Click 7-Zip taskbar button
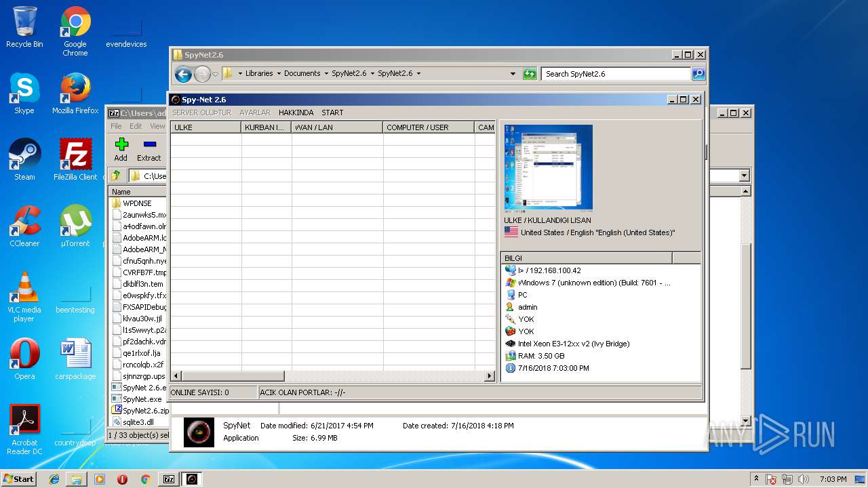 [x=169, y=479]
